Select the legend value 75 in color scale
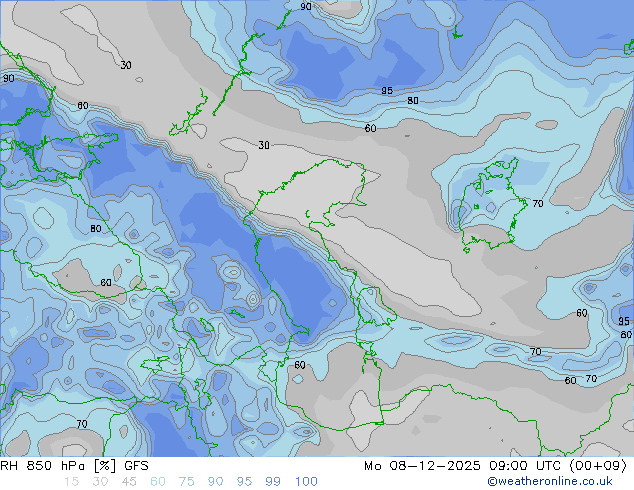Image resolution: width=634 pixels, height=490 pixels. coord(186,482)
